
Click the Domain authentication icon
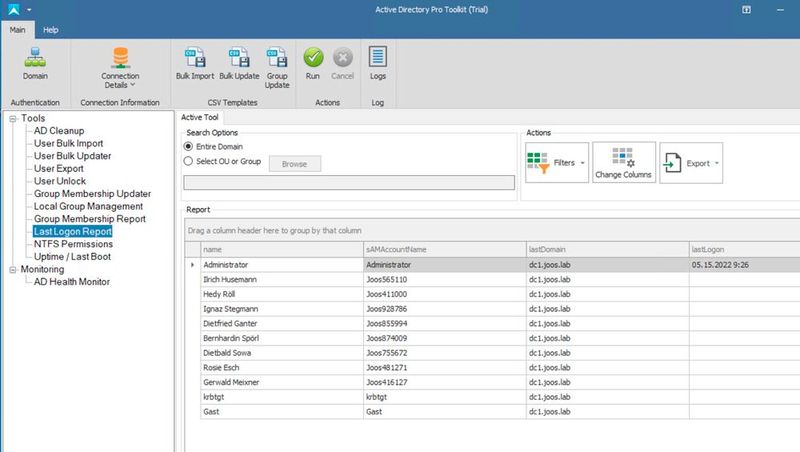(35, 58)
